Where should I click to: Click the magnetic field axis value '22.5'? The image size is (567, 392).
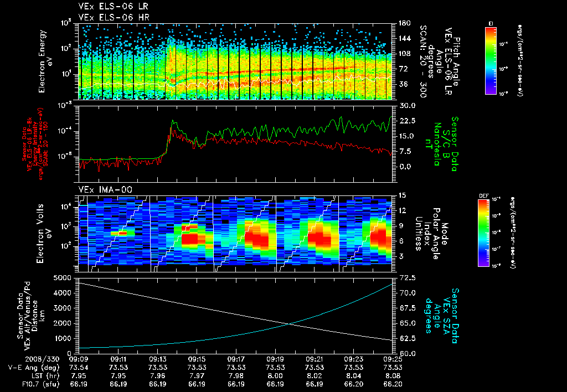407,121
